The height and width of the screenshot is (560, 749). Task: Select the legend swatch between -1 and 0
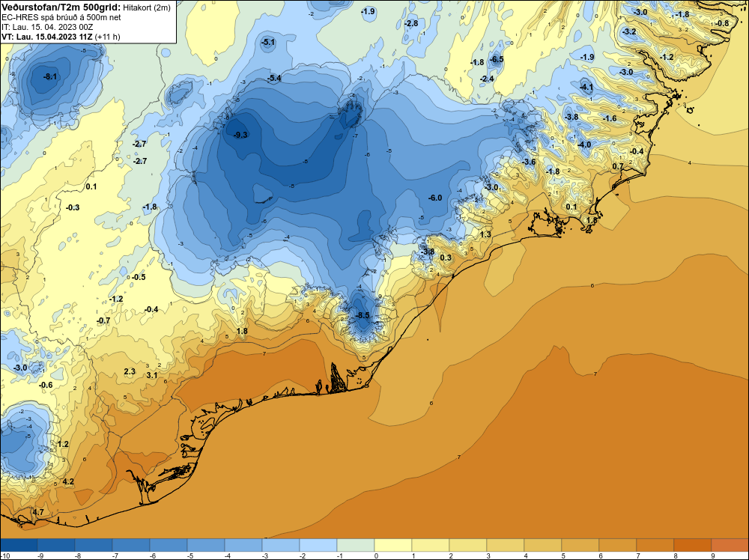[356, 545]
